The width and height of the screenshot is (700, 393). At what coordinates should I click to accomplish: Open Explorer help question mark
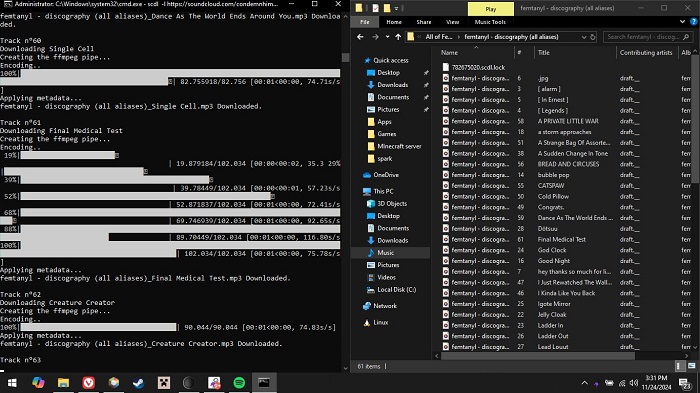coord(694,21)
